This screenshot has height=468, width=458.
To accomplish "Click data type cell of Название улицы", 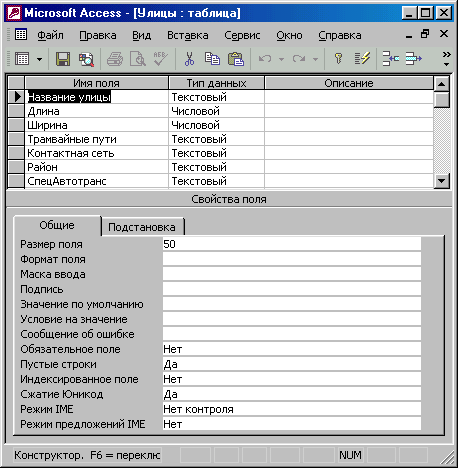I will (x=216, y=97).
